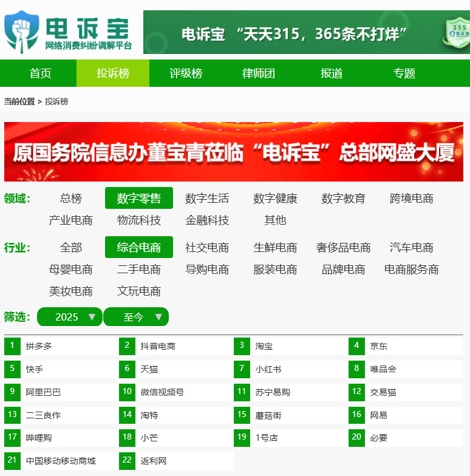This screenshot has width=470, height=476.
Task: Select 品牌电商 industry filter
Action: tap(344, 270)
